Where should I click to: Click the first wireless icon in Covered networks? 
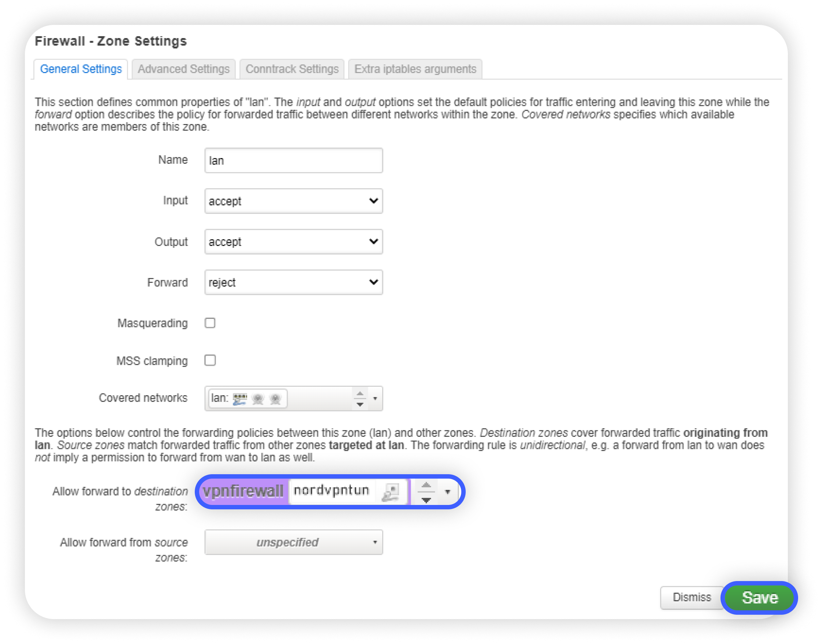258,398
